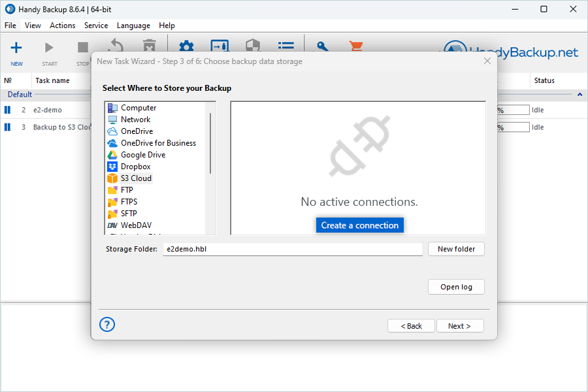
Task: Go to the previous step with Back
Action: 411,326
